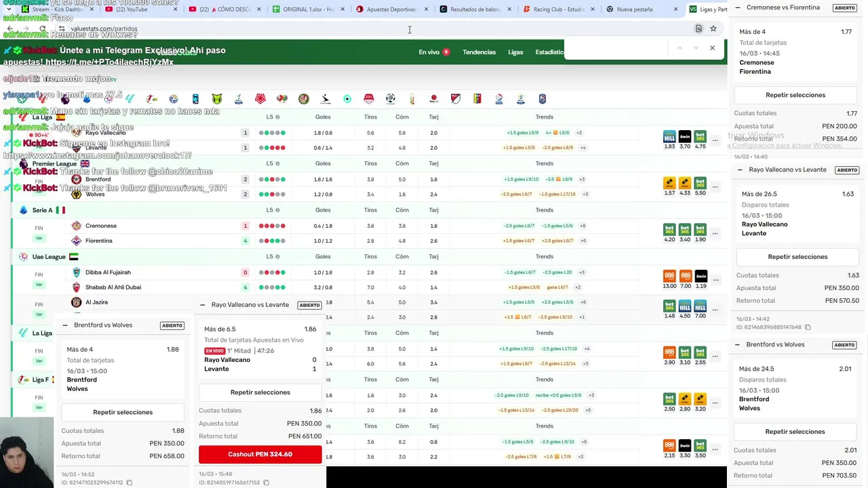
Task: Copy bet ID 821468396885147648 with copy icon
Action: pos(808,327)
